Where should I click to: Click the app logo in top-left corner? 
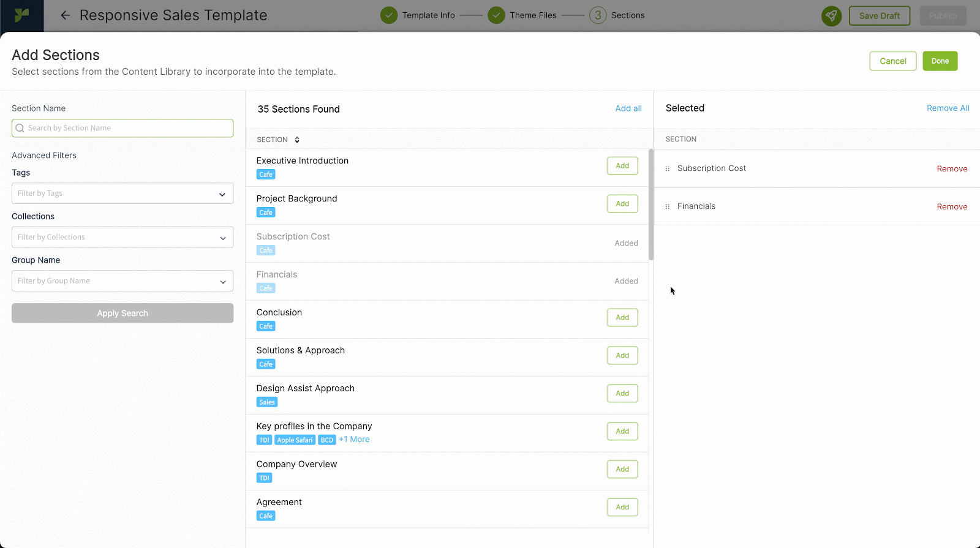pyautogui.click(x=21, y=15)
